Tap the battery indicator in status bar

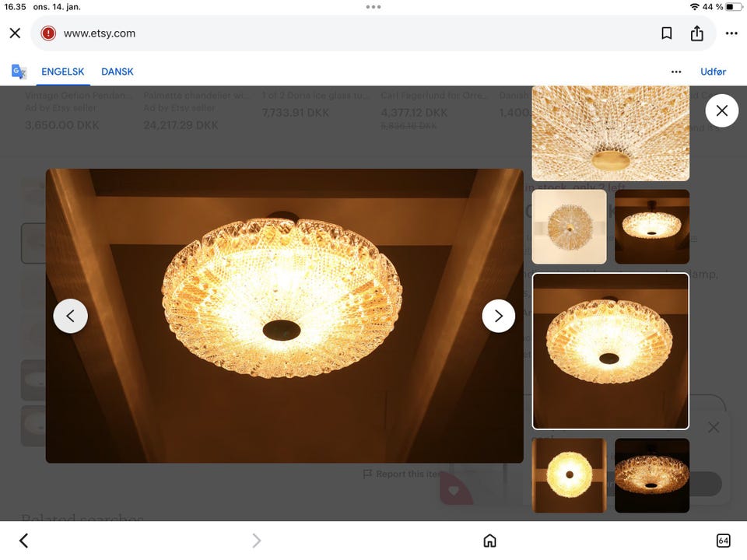pyautogui.click(x=734, y=7)
